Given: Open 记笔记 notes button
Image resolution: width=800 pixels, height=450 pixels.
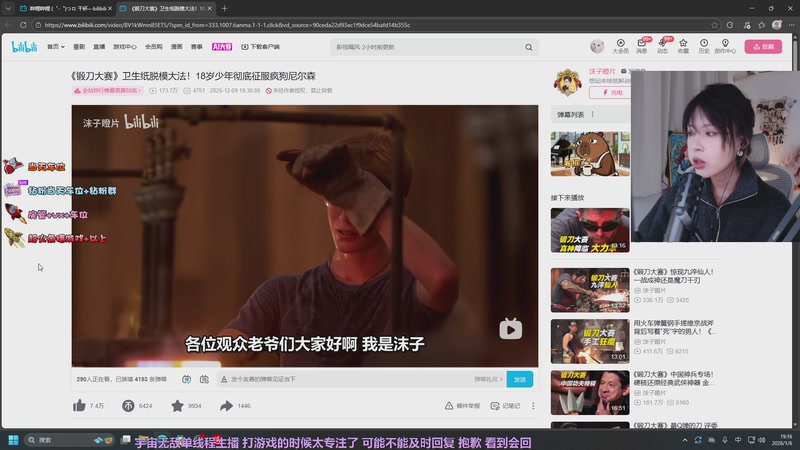Looking at the screenshot, I should click(505, 406).
